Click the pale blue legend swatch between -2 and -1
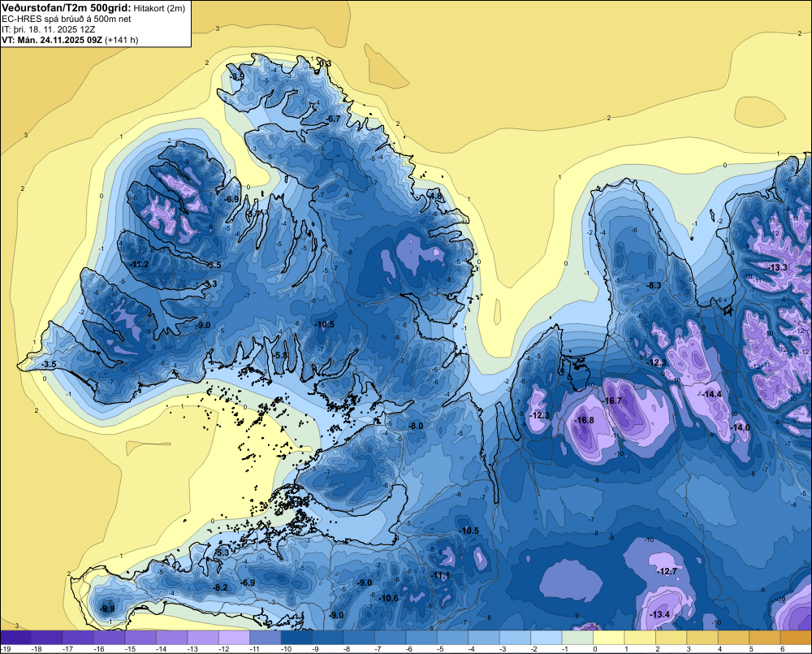 click(546, 637)
